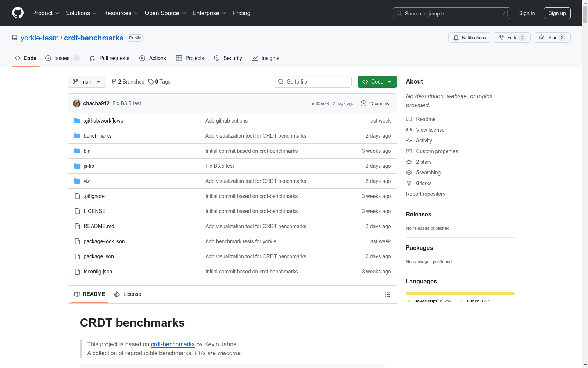This screenshot has height=368, width=588.
Task: Click the viz folder icon
Action: click(x=77, y=181)
